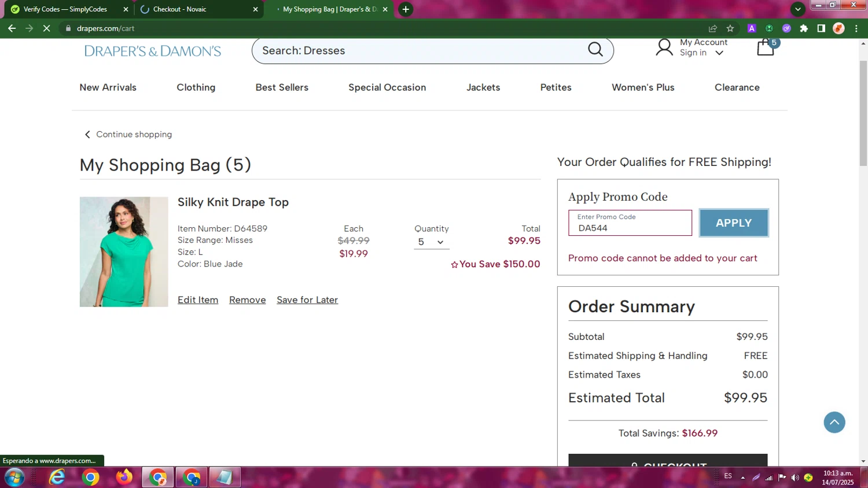Open Women's Plus menu
Screen dimensions: 868x488
[643, 87]
